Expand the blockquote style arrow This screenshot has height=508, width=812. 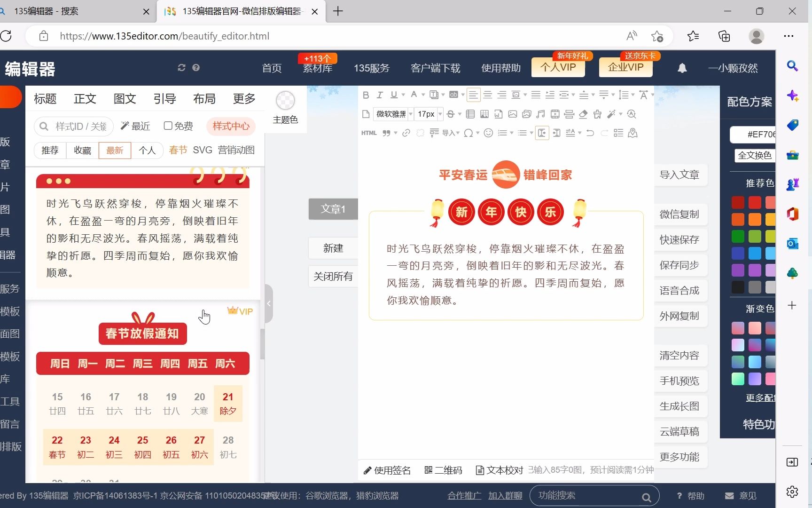click(x=396, y=133)
